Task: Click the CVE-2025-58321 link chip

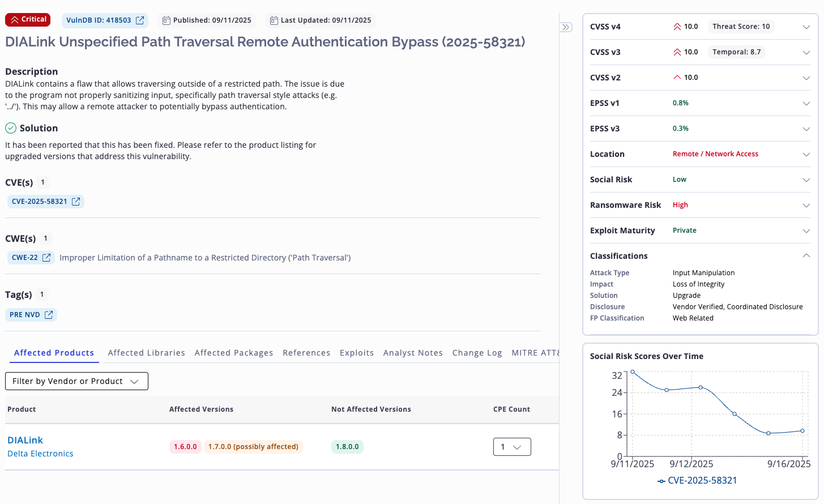Action: pos(46,202)
